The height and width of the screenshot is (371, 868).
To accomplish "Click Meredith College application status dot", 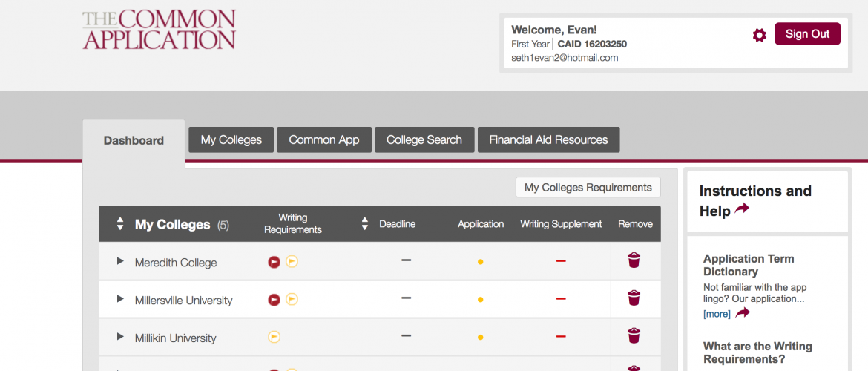I will tap(480, 262).
